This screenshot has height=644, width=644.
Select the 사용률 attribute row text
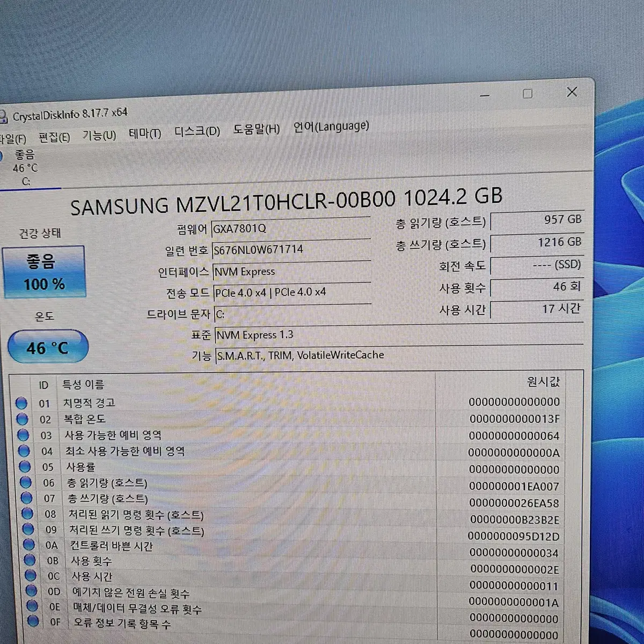(81, 467)
